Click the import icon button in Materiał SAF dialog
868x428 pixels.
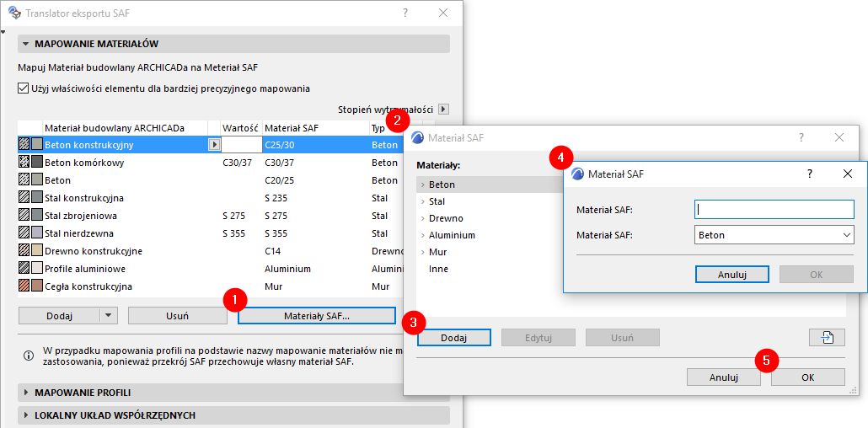(827, 337)
